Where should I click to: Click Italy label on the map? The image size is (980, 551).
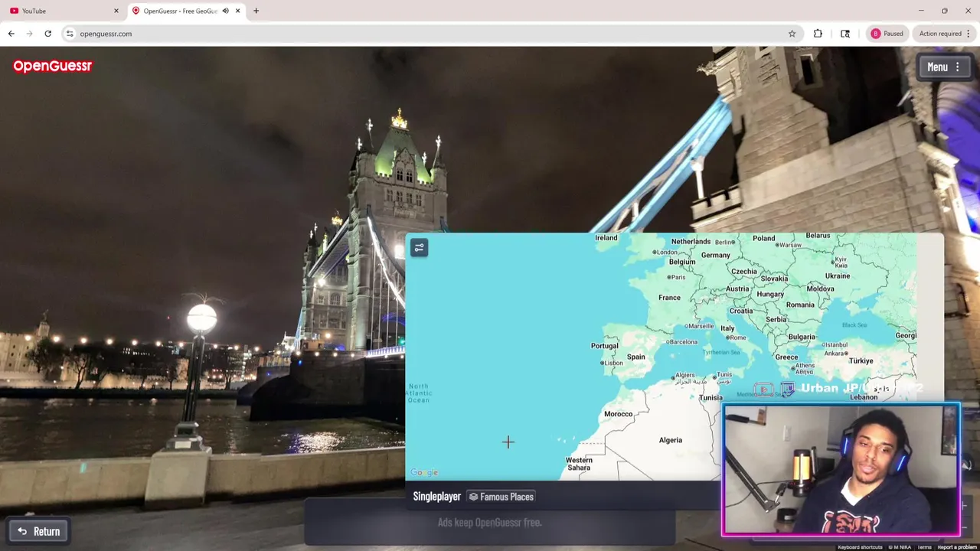[x=727, y=328]
